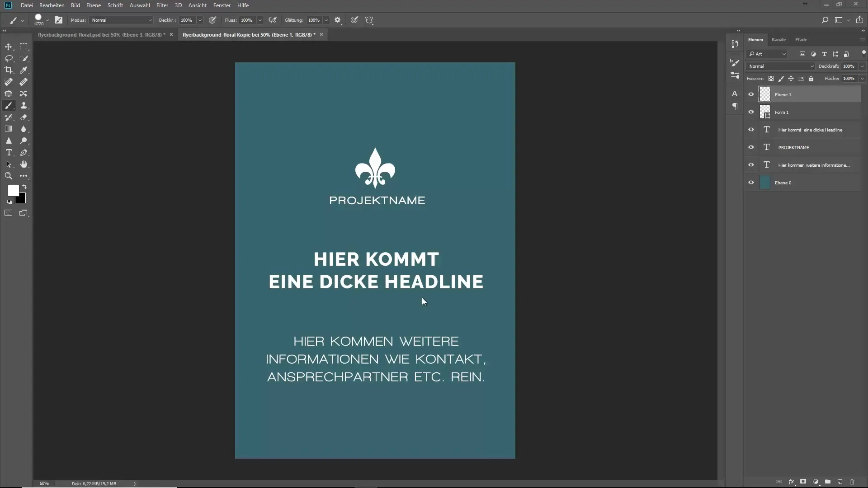The height and width of the screenshot is (488, 868).
Task: Select the Move tool
Action: tap(9, 47)
